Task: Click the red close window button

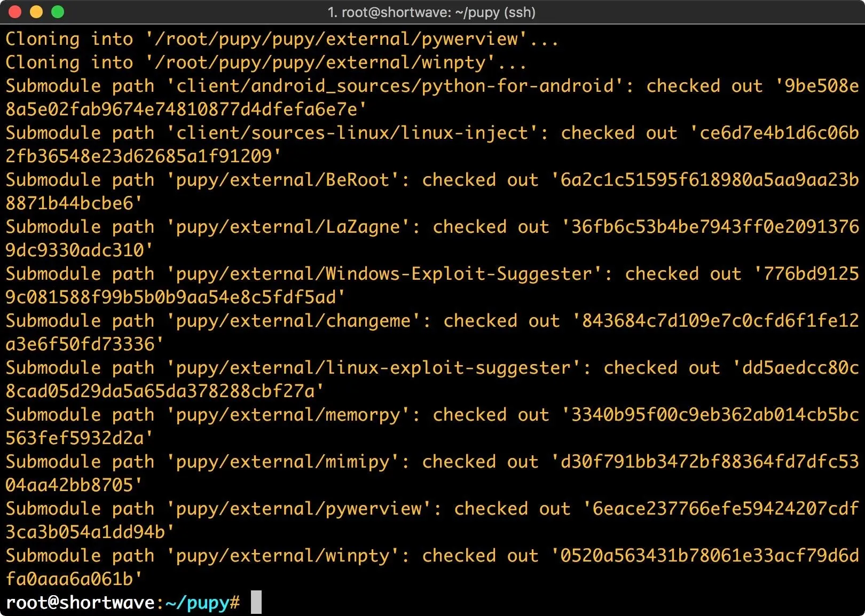Action: (x=15, y=12)
